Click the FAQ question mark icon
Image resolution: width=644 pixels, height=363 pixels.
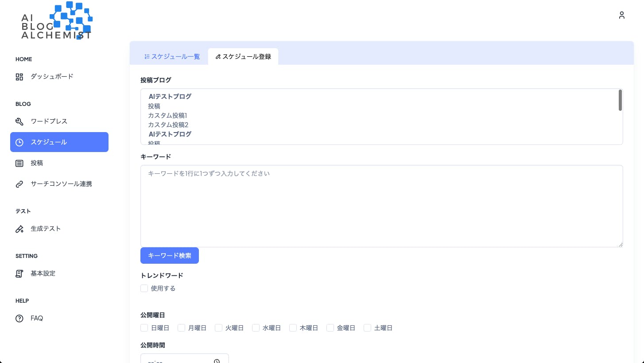[x=19, y=318]
